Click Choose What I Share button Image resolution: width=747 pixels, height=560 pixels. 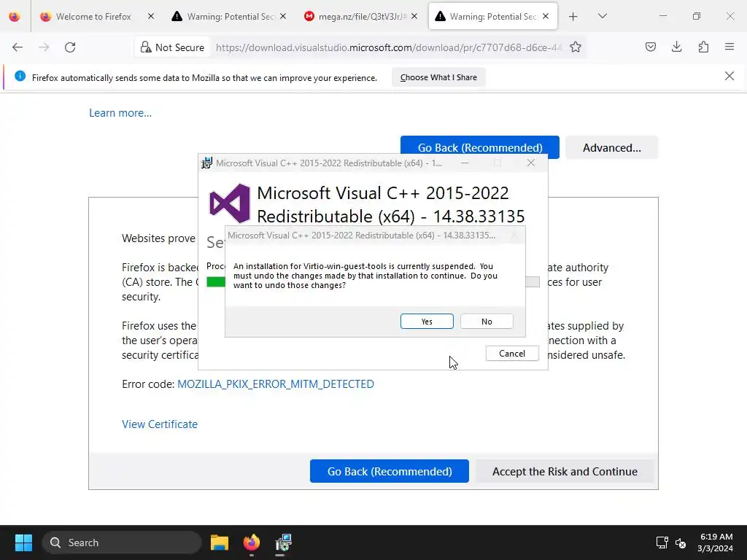pos(438,77)
